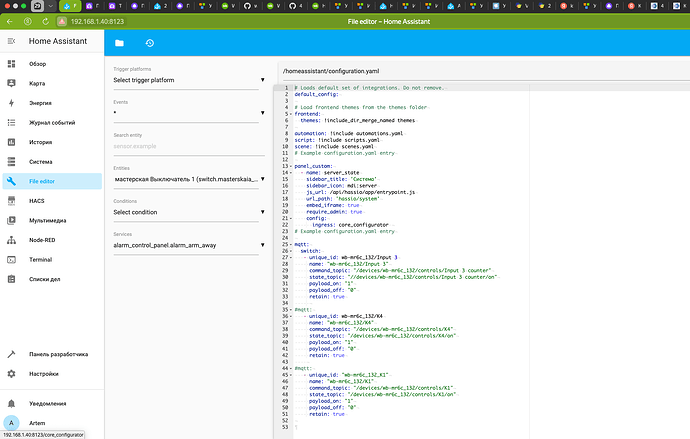Click the Списки дел clipboard icon

(x=11, y=279)
